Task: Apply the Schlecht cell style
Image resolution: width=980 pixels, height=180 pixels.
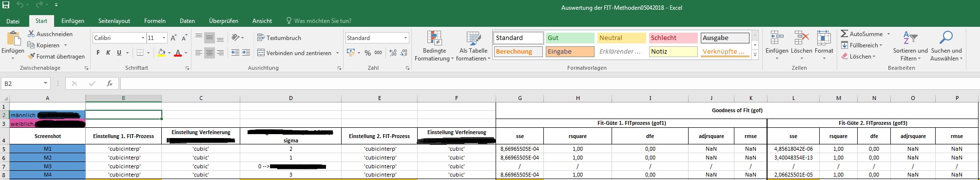Action: (x=673, y=38)
